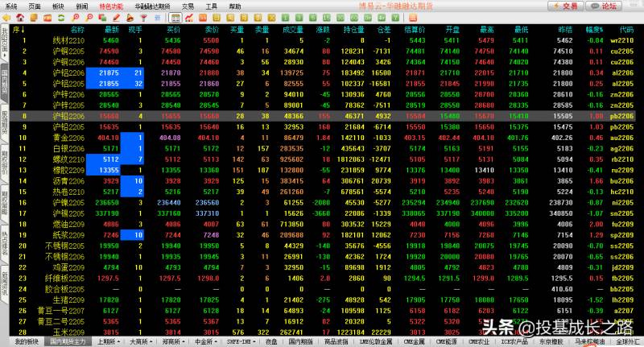Screen dimensions: 644x347
Task: Open the 东京橡胶 bottom tab
Action: click(551, 341)
